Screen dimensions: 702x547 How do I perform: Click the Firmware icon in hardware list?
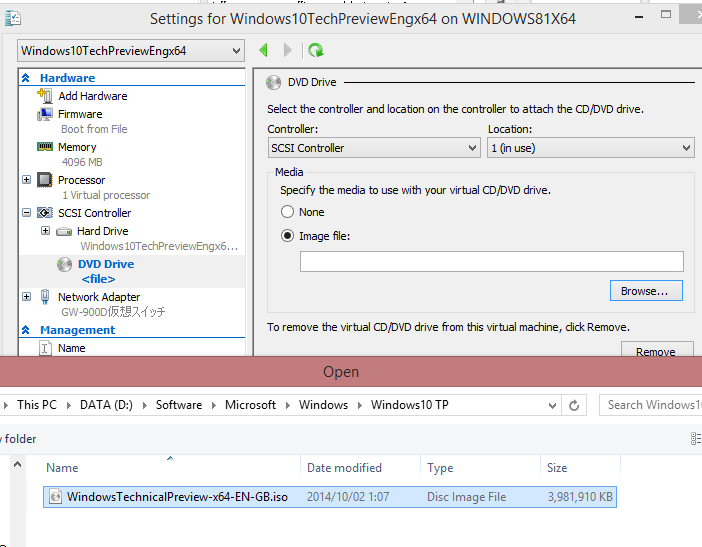point(45,114)
